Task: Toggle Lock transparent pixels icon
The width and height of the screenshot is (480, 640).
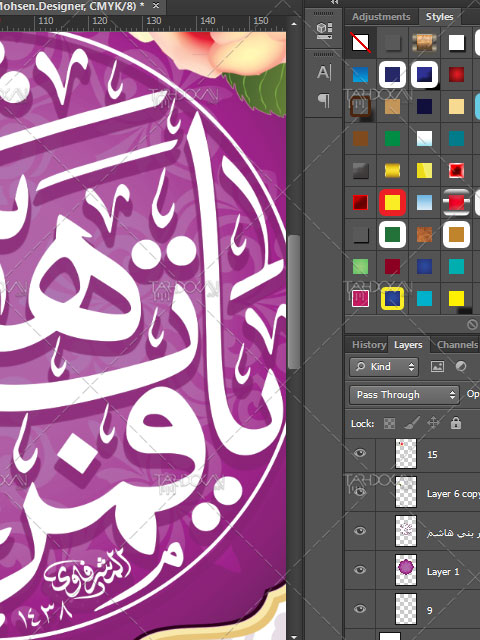Action: [389, 423]
